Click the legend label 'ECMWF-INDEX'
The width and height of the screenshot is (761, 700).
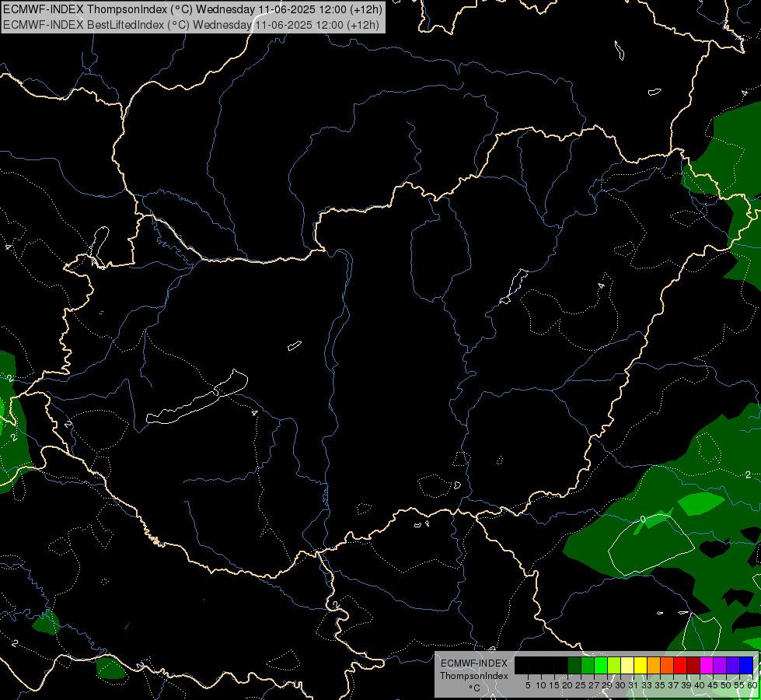coord(474,663)
